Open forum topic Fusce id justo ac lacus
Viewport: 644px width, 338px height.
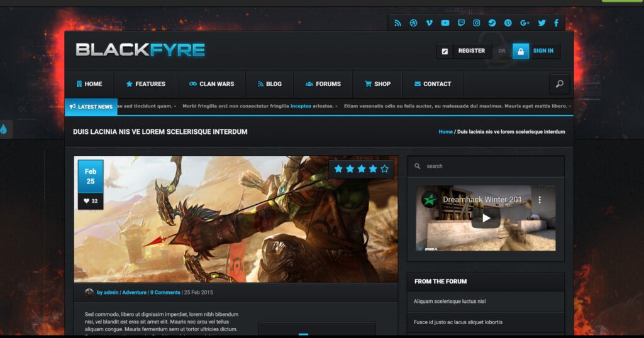coord(458,322)
